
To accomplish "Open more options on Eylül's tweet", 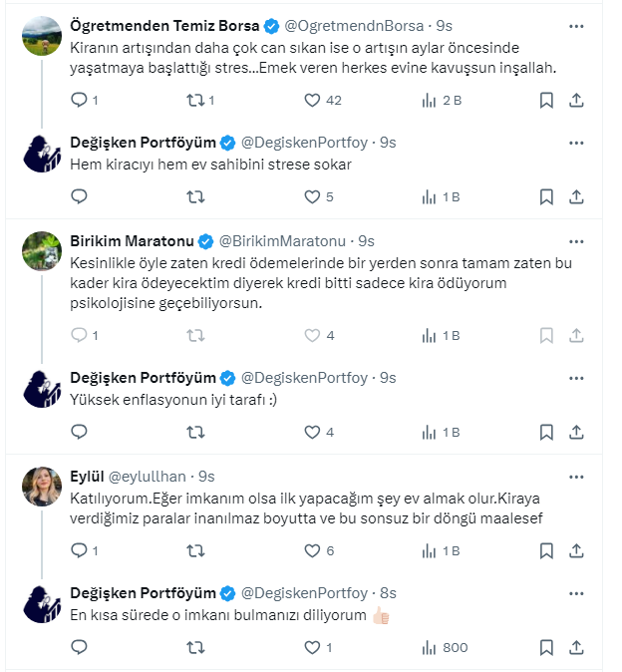I will (x=576, y=475).
